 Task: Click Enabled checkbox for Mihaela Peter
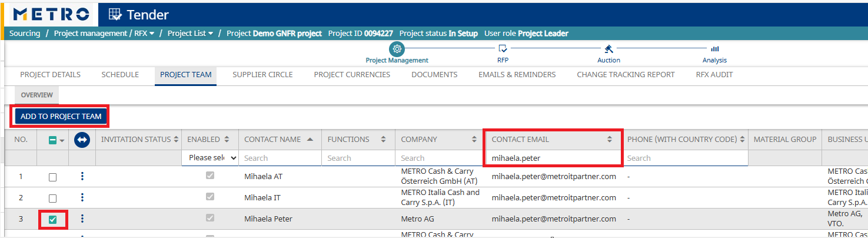(210, 218)
